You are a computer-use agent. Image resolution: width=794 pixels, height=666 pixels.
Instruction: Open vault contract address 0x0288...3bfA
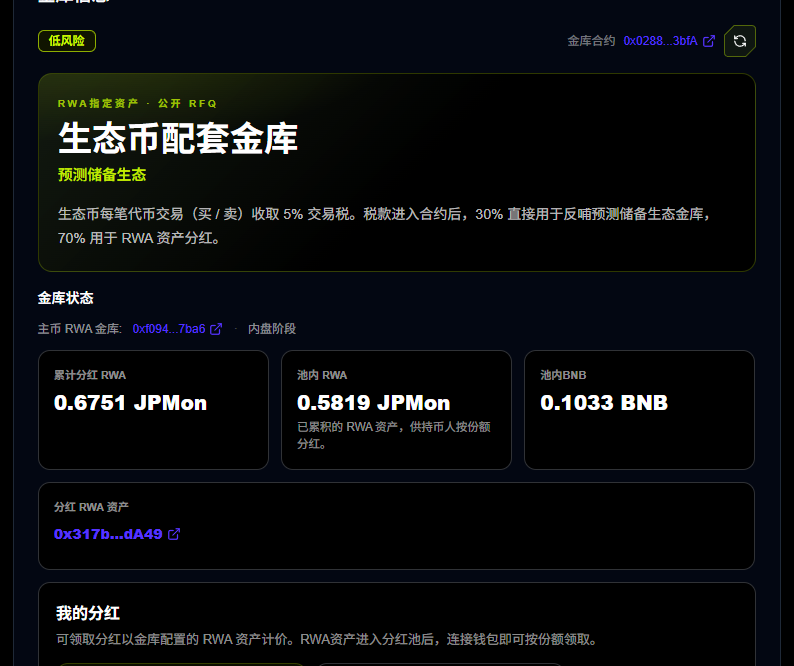(x=660, y=41)
